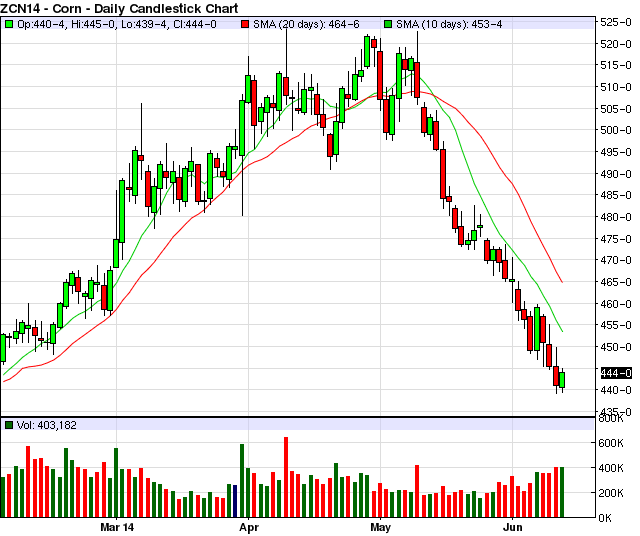
Task: Click the 200K volume axis label
Action: pos(611,493)
